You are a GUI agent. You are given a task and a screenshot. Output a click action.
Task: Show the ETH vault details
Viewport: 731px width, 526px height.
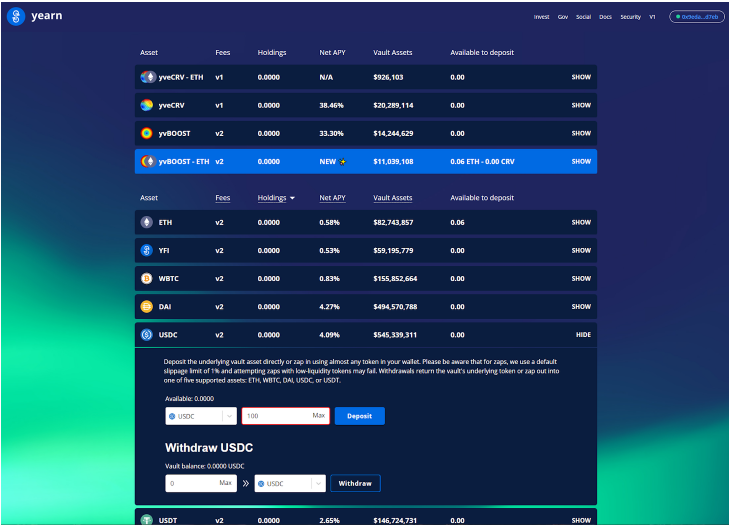[x=581, y=222]
